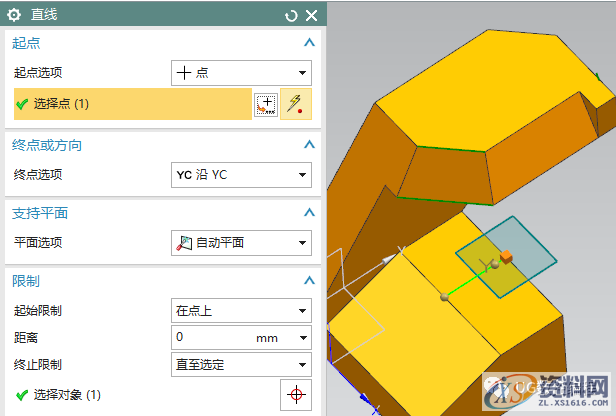
Task: Select the orange cube drag handle in viewport
Action: [x=506, y=257]
